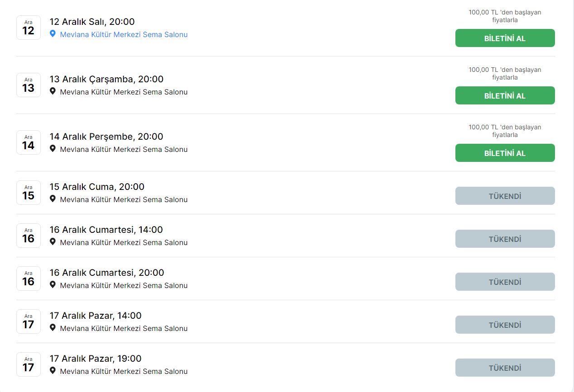Click the pin icon for 16 Aralık Cumartesi 20:00
574x392 pixels.
[x=53, y=285]
